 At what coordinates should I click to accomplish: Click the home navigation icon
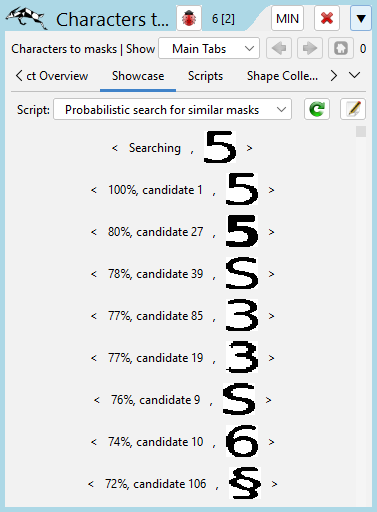[341, 48]
